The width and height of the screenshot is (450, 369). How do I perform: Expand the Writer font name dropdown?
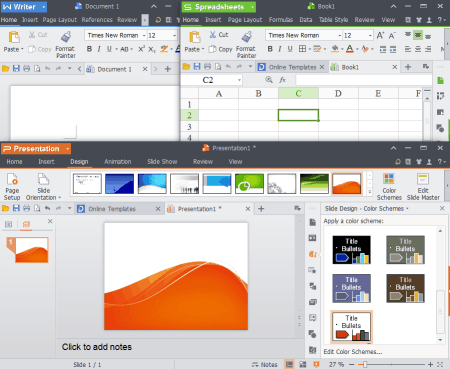(x=144, y=35)
